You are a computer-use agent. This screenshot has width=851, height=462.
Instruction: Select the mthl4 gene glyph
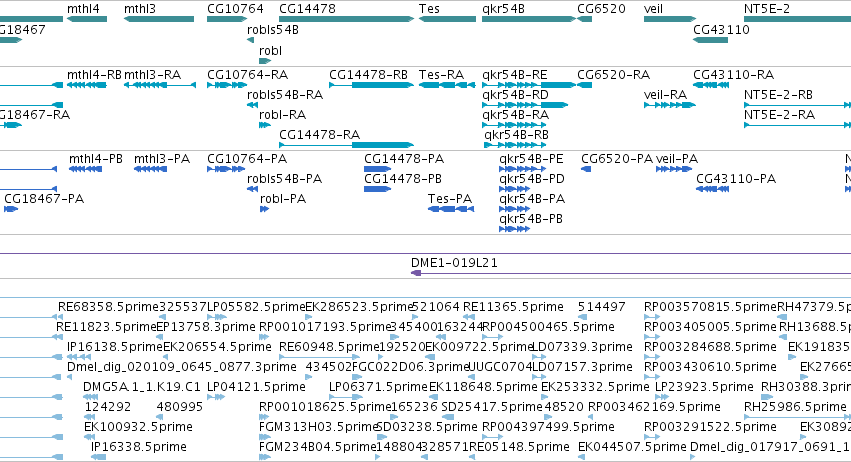pyautogui.click(x=87, y=19)
